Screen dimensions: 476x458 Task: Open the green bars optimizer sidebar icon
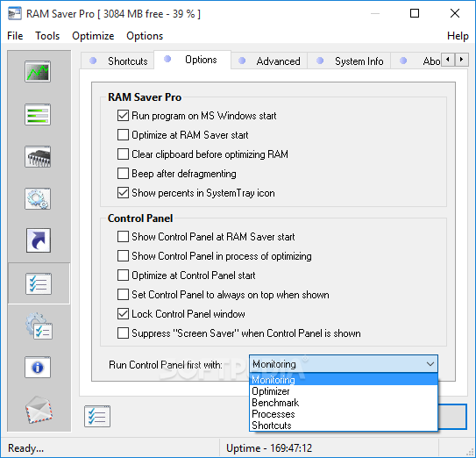tap(38, 114)
